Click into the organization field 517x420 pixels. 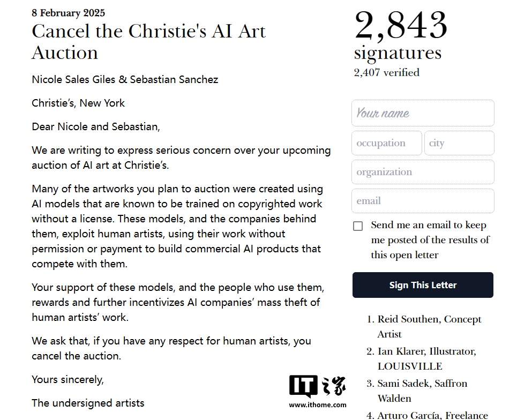pyautogui.click(x=423, y=172)
